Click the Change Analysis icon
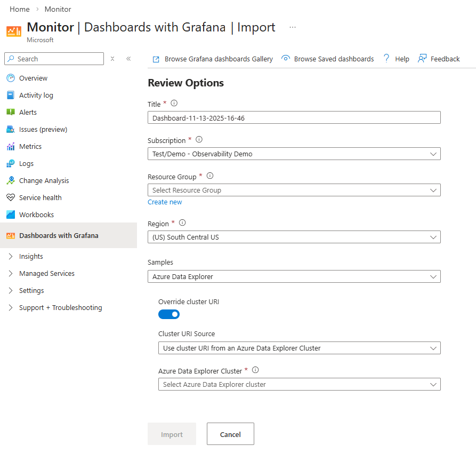The width and height of the screenshot is (476, 453). [x=11, y=180]
